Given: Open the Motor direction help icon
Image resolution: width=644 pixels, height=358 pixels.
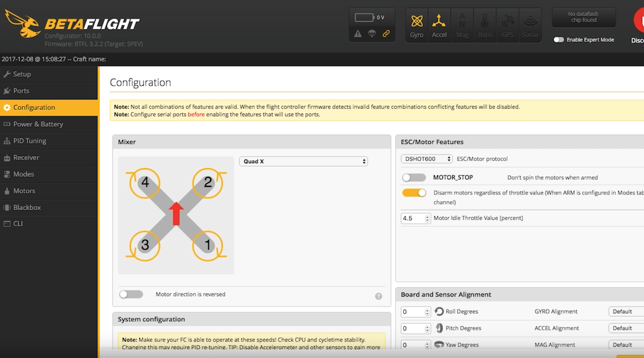Looking at the screenshot, I should [x=378, y=296].
